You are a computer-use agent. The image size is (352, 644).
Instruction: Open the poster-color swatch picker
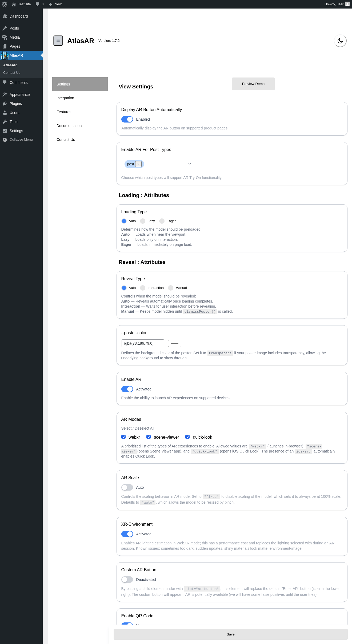click(x=175, y=344)
